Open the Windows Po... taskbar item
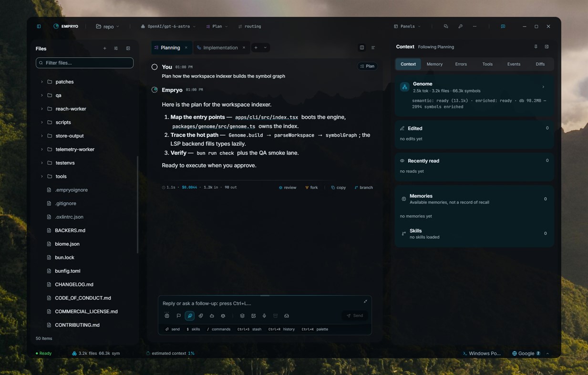 [x=482, y=353]
